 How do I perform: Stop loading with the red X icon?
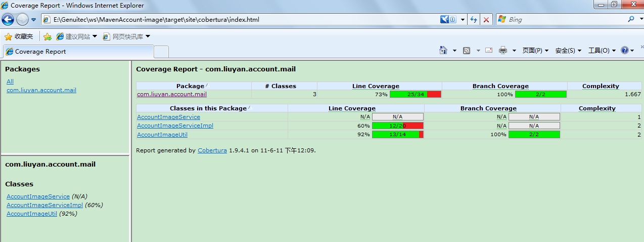click(x=486, y=20)
